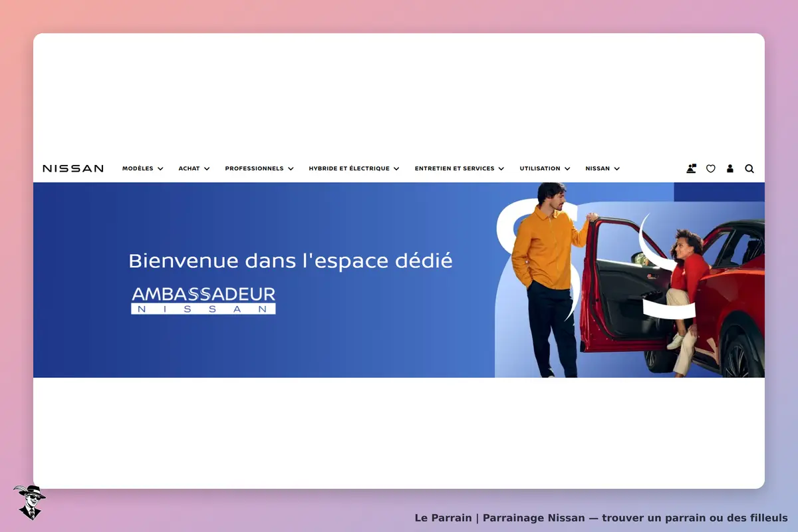798x532 pixels.
Task: Expand the PROFESSIONNELS menu
Action: [259, 169]
